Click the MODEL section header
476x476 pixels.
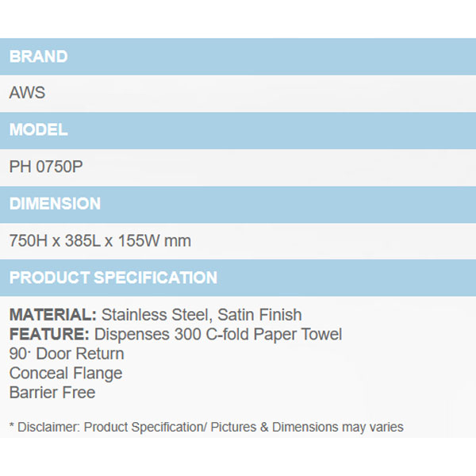coord(38,130)
